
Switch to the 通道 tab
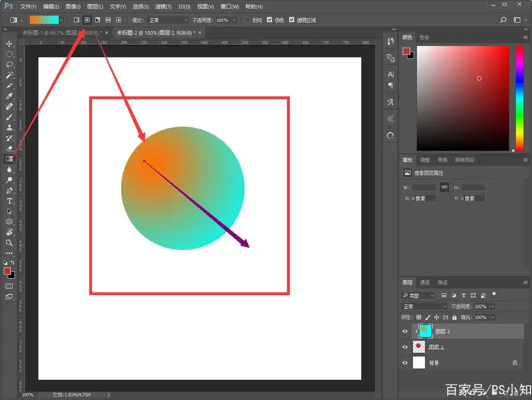click(x=424, y=282)
